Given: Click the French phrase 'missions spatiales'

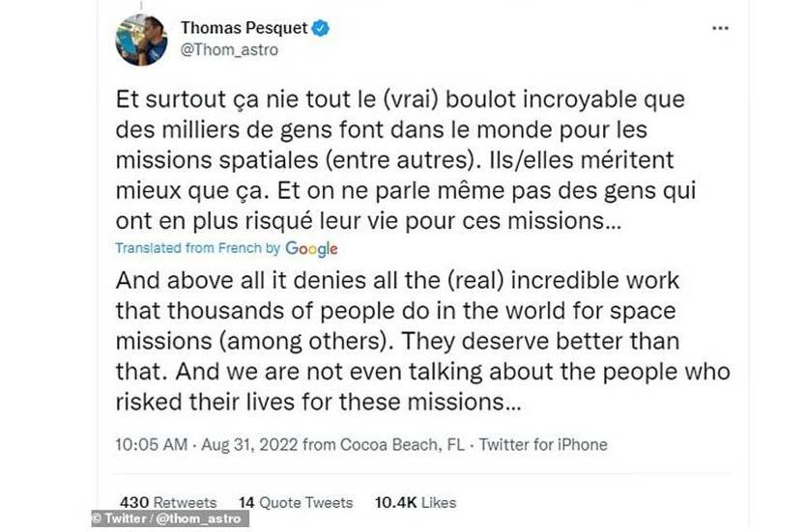Looking at the screenshot, I should tap(224, 158).
